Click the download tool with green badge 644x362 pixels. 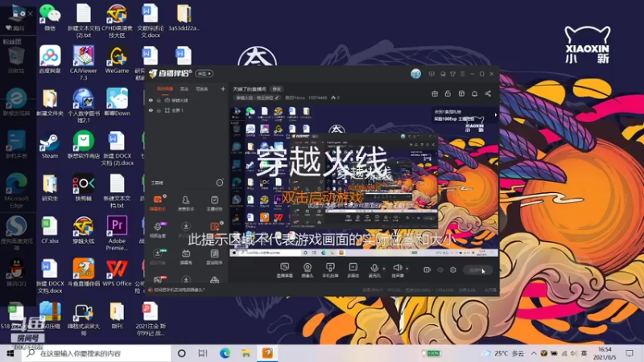158,257
